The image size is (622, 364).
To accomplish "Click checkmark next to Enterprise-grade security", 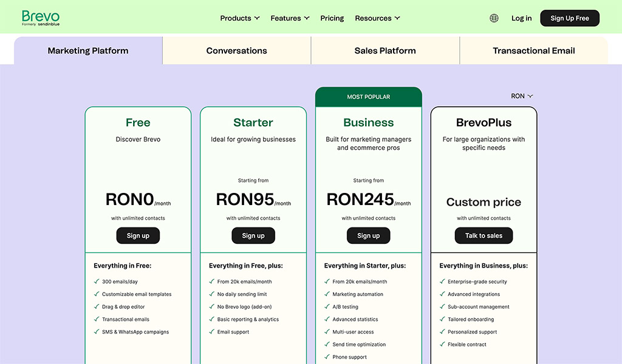I will pyautogui.click(x=442, y=281).
